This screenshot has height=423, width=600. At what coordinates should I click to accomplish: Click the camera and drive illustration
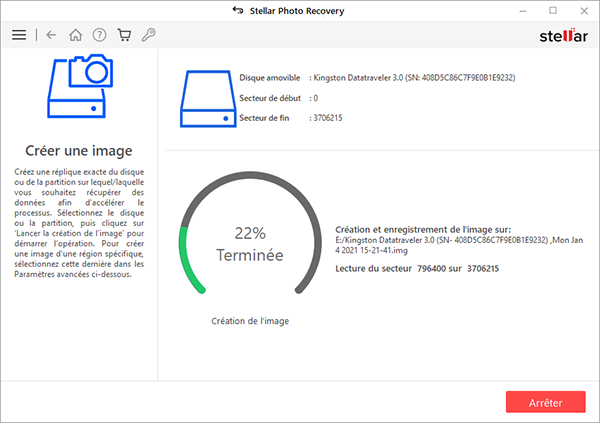[80, 86]
